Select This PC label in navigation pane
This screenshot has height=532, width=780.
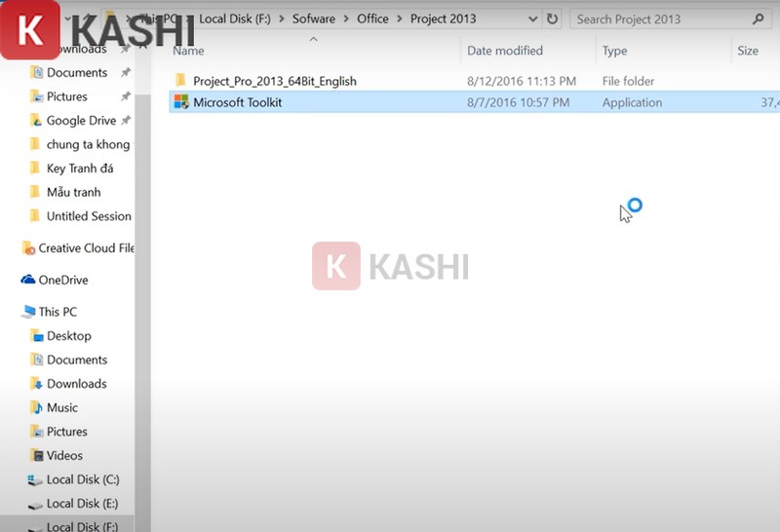(x=58, y=312)
